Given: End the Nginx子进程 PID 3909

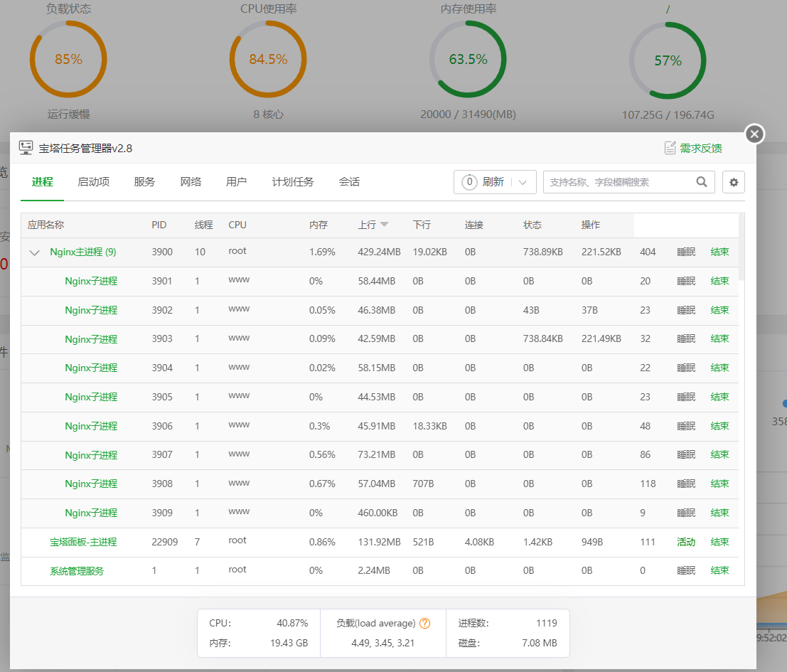Looking at the screenshot, I should point(719,513).
